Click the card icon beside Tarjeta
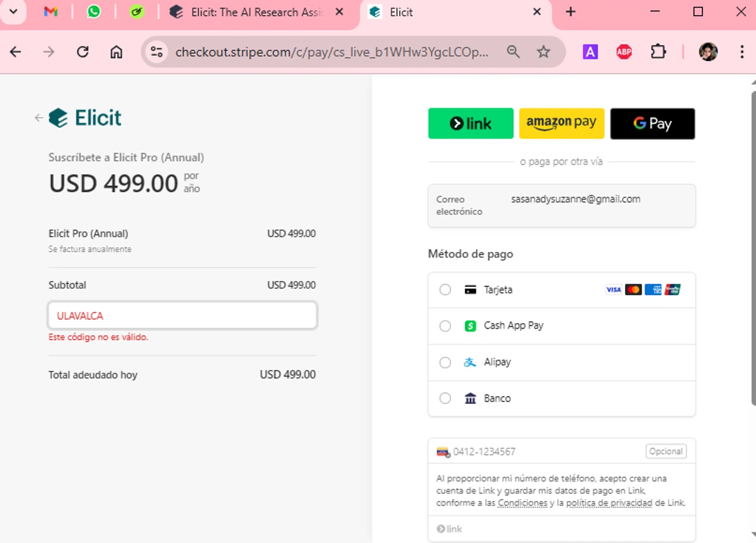 pyautogui.click(x=470, y=290)
